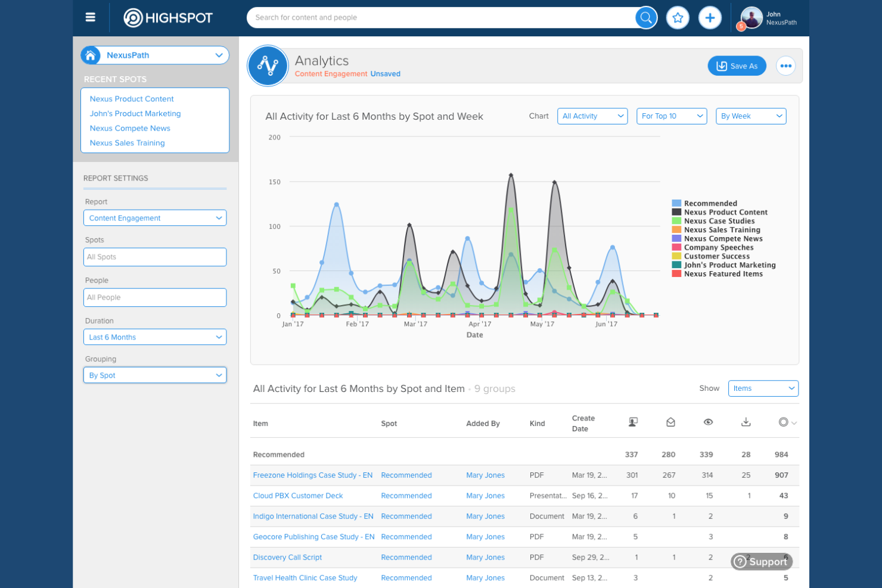Open the three-dot more options menu
The width and height of the screenshot is (882, 588).
(x=786, y=66)
